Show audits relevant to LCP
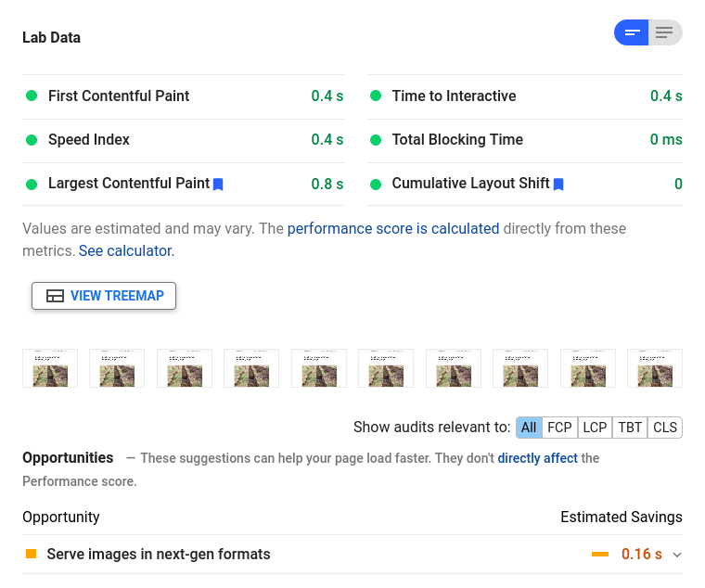 pyautogui.click(x=595, y=428)
